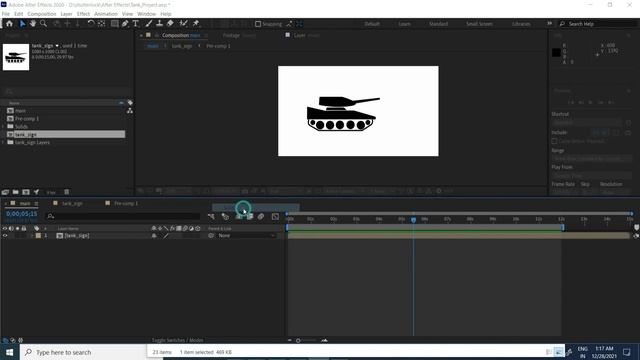Select the Clone Stamp tool
This screenshot has height=360, width=640.
click(160, 24)
